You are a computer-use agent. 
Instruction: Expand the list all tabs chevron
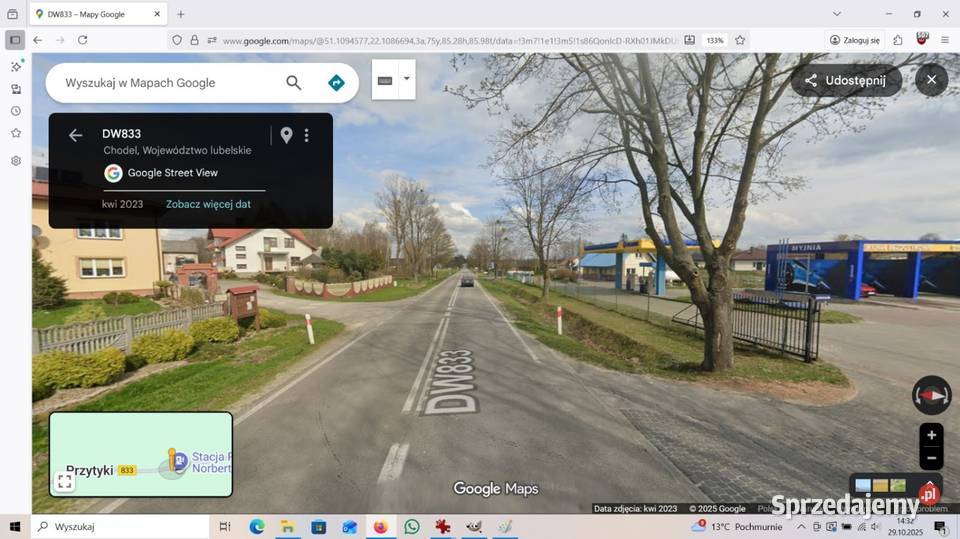pyautogui.click(x=837, y=13)
